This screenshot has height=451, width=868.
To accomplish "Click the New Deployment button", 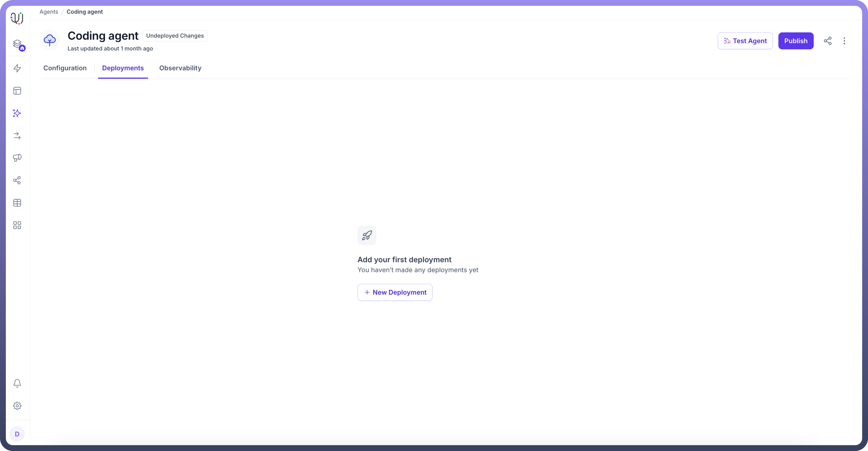I will pyautogui.click(x=395, y=292).
